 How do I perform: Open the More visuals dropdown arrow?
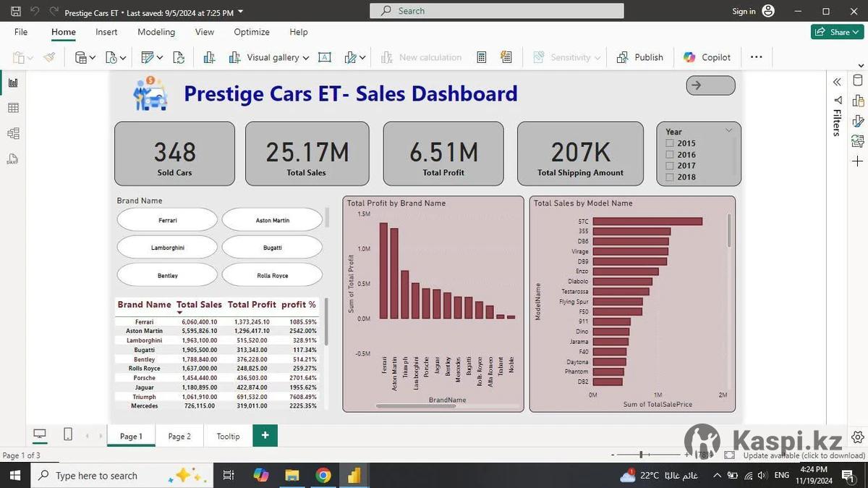point(362,58)
